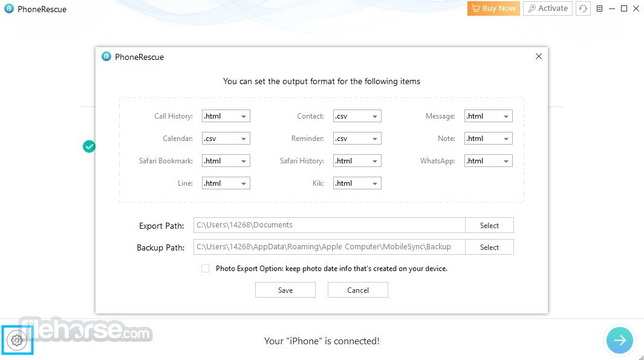Close the output format dialog
The image size is (644, 360).
538,56
